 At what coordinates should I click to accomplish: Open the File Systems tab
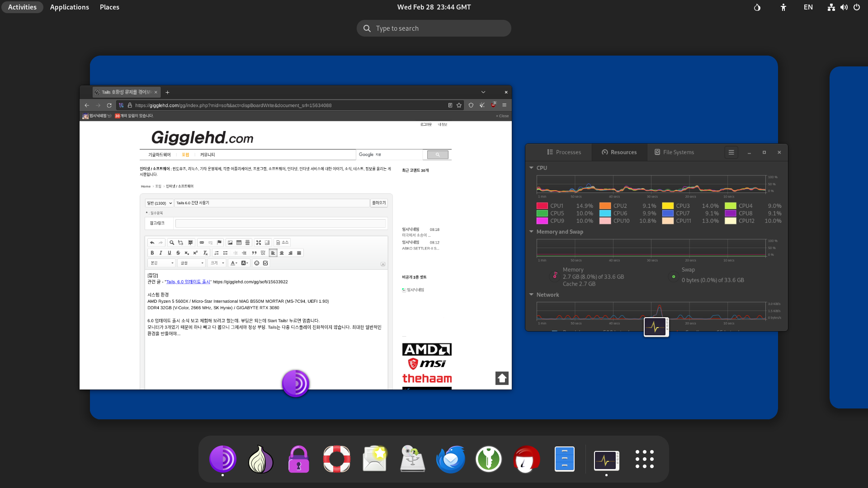point(674,152)
